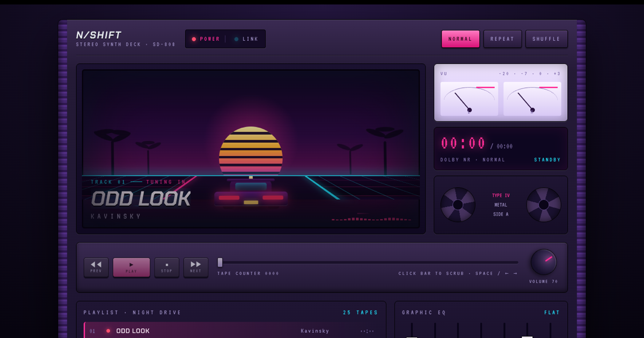Click the 00:00 elapsed time display
644x338 pixels.
click(463, 143)
